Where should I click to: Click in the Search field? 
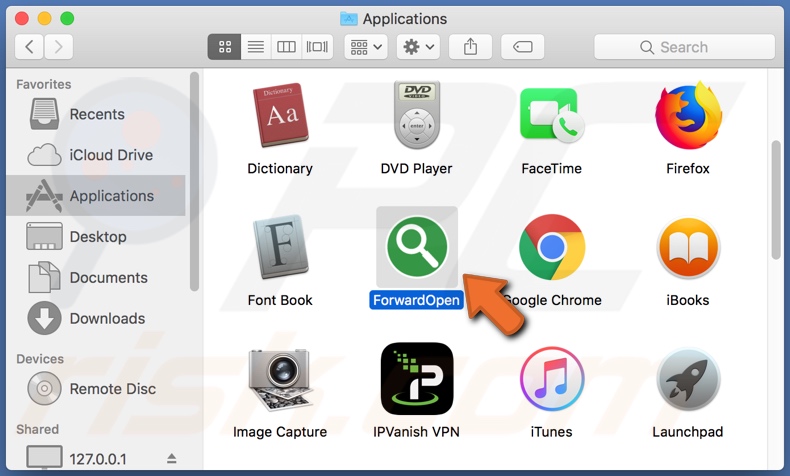pyautogui.click(x=684, y=47)
